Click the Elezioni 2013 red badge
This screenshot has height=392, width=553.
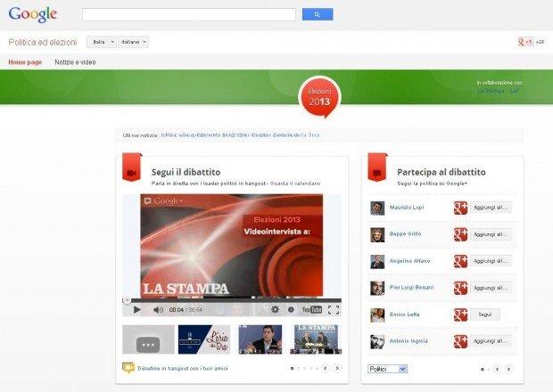pyautogui.click(x=319, y=97)
